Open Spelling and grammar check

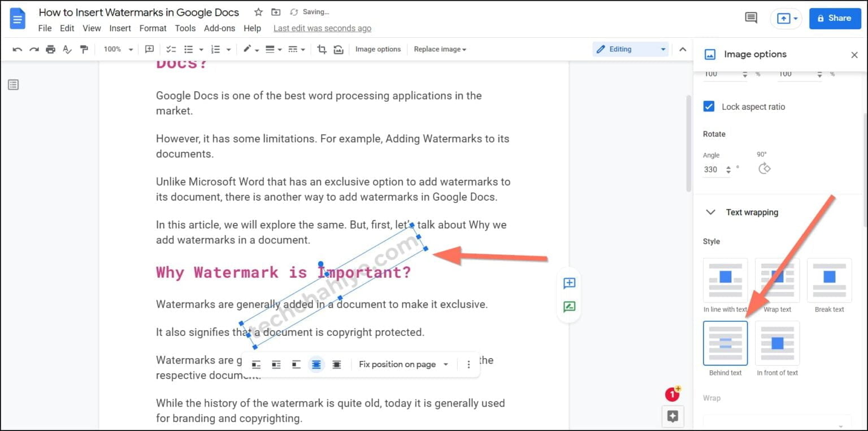coord(67,49)
